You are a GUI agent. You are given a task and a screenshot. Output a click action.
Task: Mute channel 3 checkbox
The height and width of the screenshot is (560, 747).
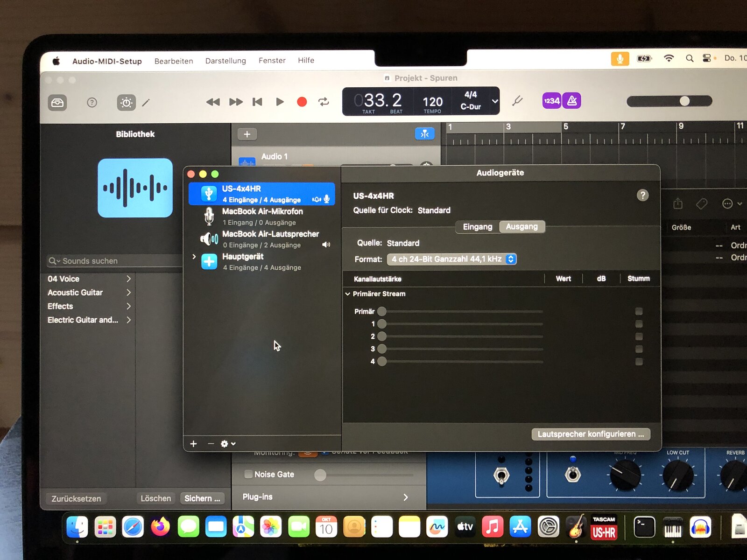click(639, 349)
